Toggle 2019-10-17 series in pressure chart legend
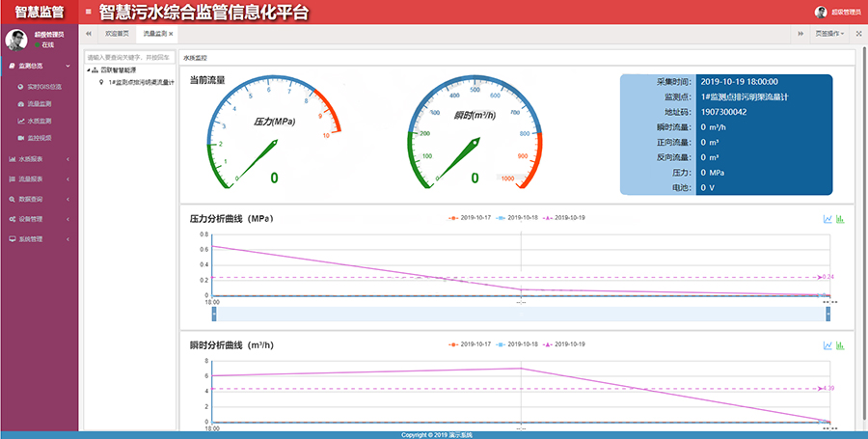868x439 pixels. click(x=470, y=218)
